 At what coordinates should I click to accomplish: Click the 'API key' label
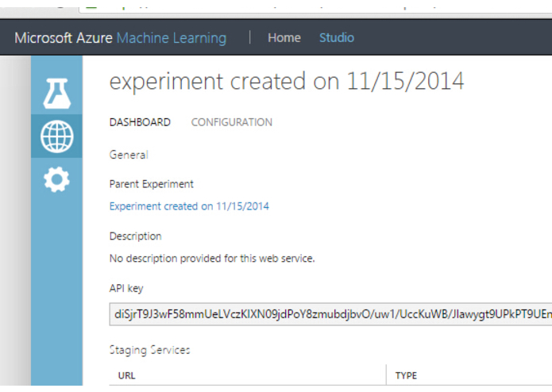[126, 288]
